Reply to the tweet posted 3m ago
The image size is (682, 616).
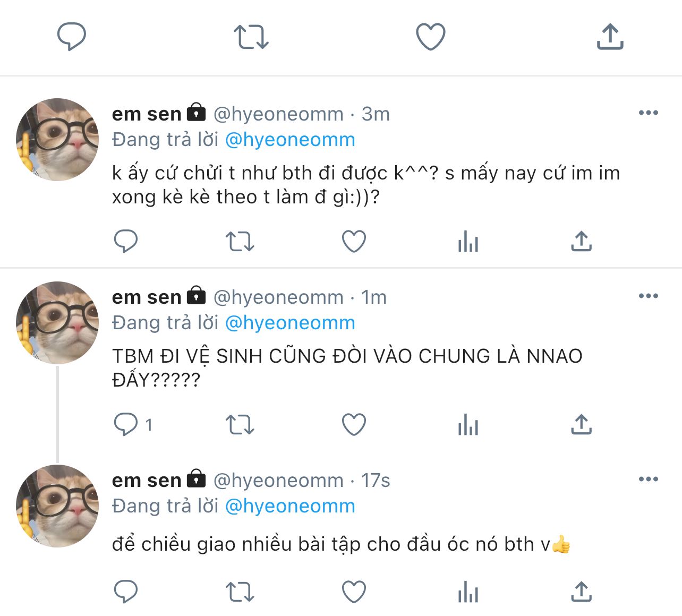[x=126, y=242]
